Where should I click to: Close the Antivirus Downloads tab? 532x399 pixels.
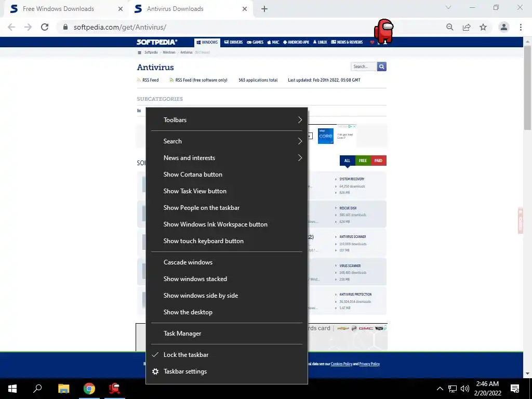pos(245,9)
